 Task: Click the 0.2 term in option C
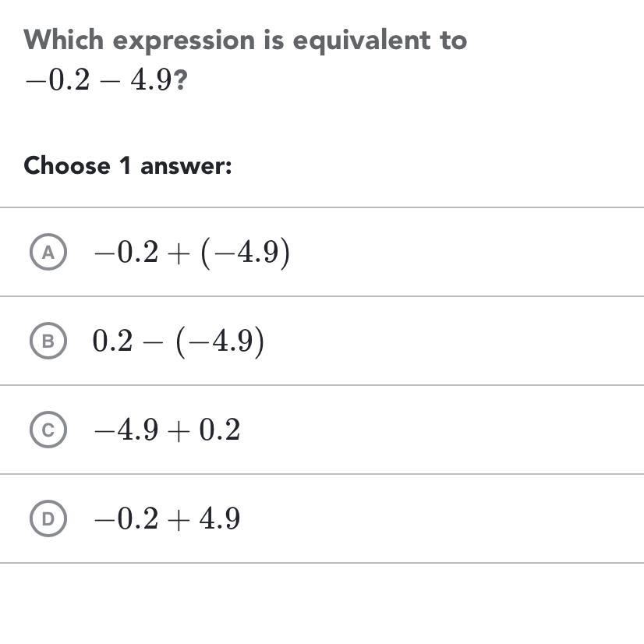[x=220, y=430]
